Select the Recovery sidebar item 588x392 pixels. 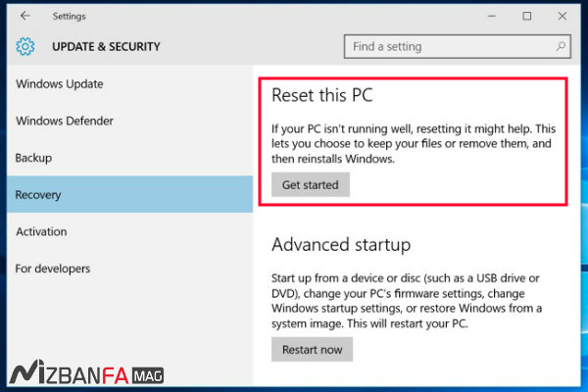(38, 195)
